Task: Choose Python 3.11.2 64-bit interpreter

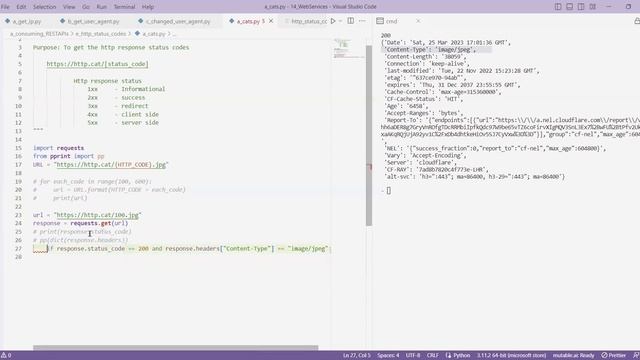Action: (x=511, y=356)
